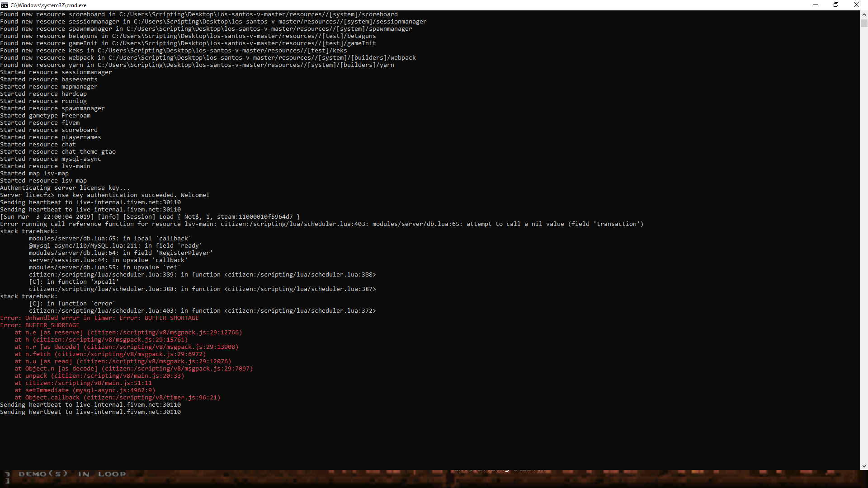Click the scheduler.lua:403 error message

(316, 224)
